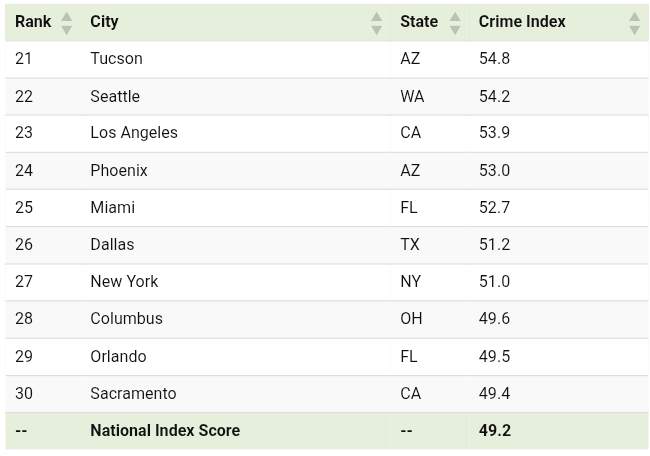Click the New York cell

[x=124, y=281]
